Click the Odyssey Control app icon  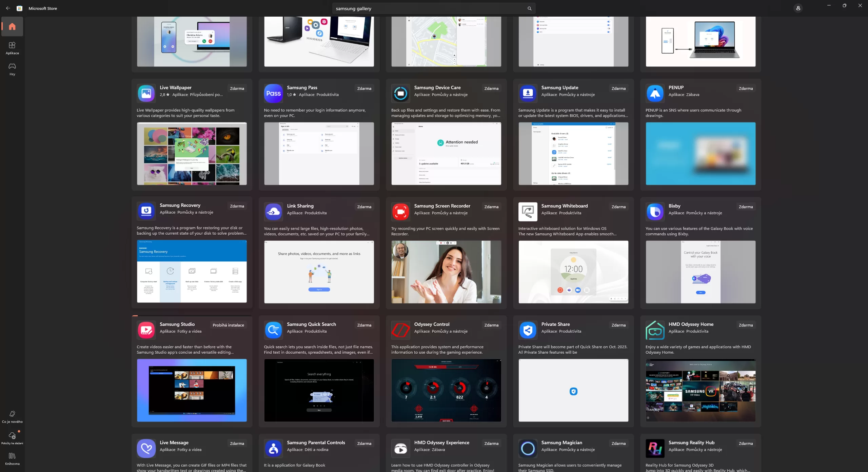point(400,330)
